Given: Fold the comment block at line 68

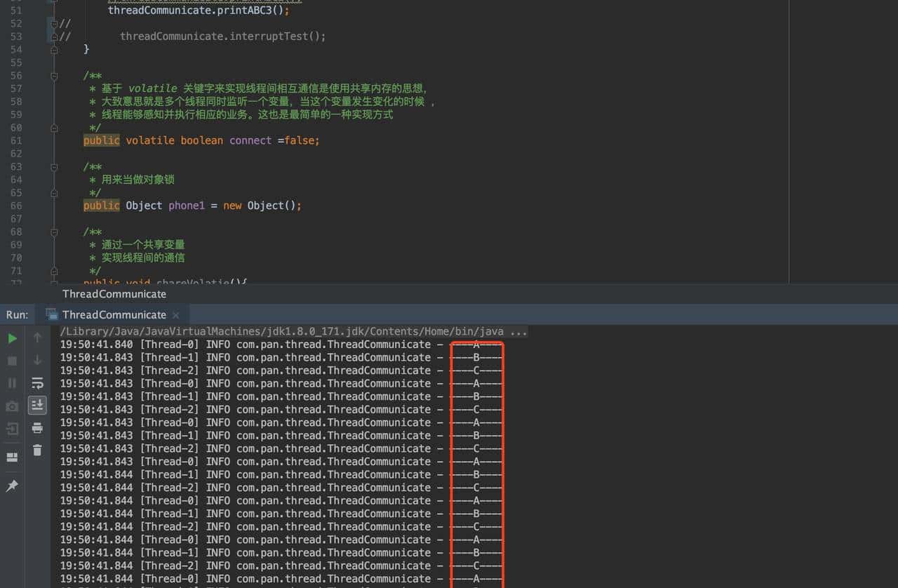Looking at the screenshot, I should click(54, 232).
